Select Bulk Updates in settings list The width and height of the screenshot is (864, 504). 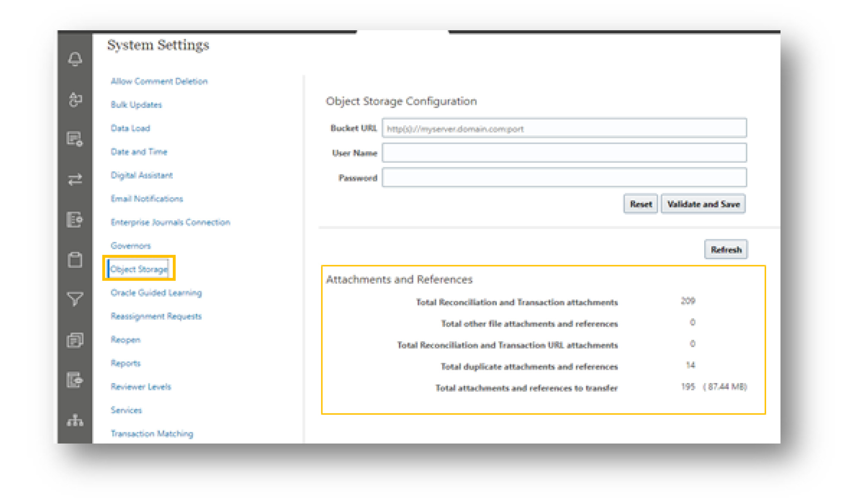136,105
